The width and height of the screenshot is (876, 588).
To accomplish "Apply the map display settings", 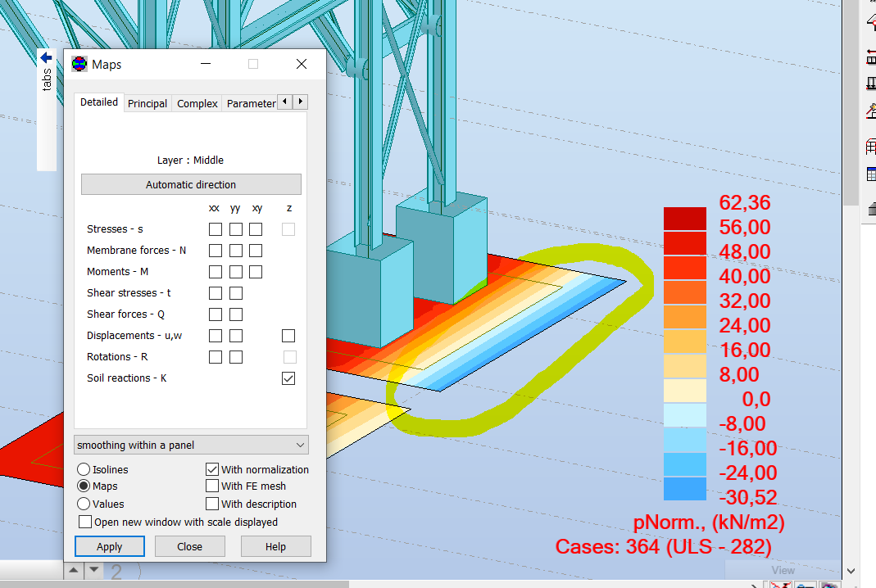I will 109,546.
